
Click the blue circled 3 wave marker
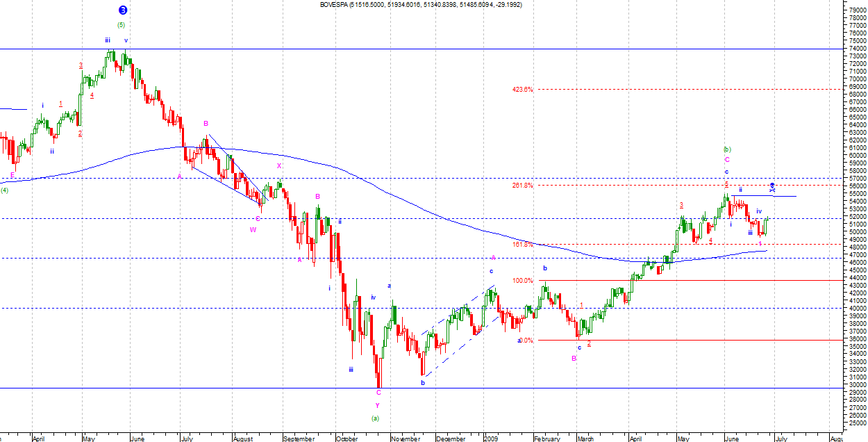123,10
